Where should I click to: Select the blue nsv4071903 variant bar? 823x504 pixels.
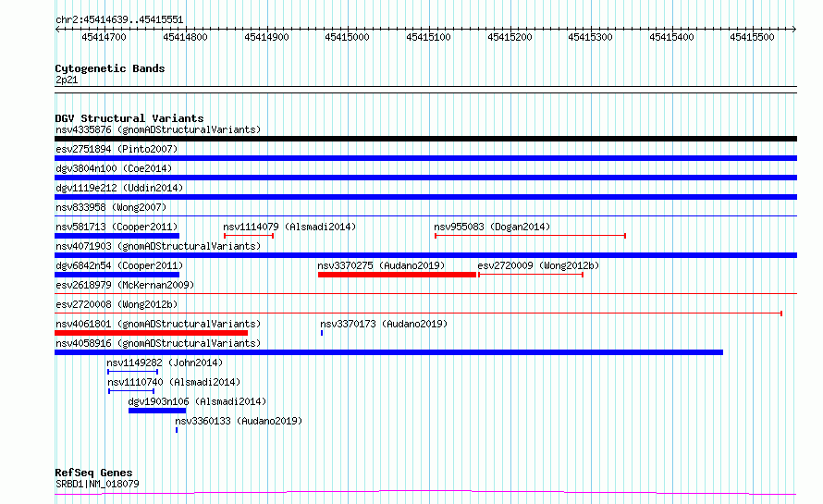tap(425, 255)
